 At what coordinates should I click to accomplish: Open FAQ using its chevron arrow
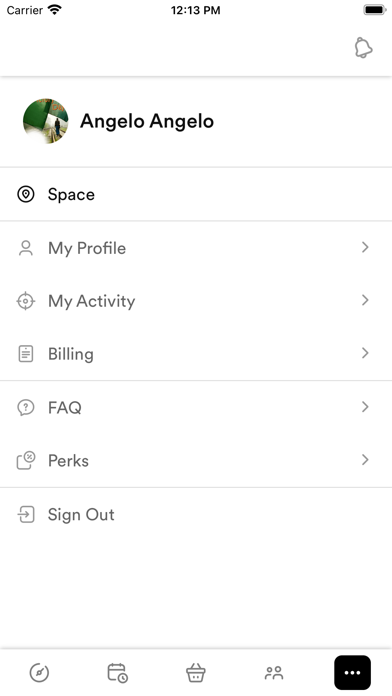point(365,407)
